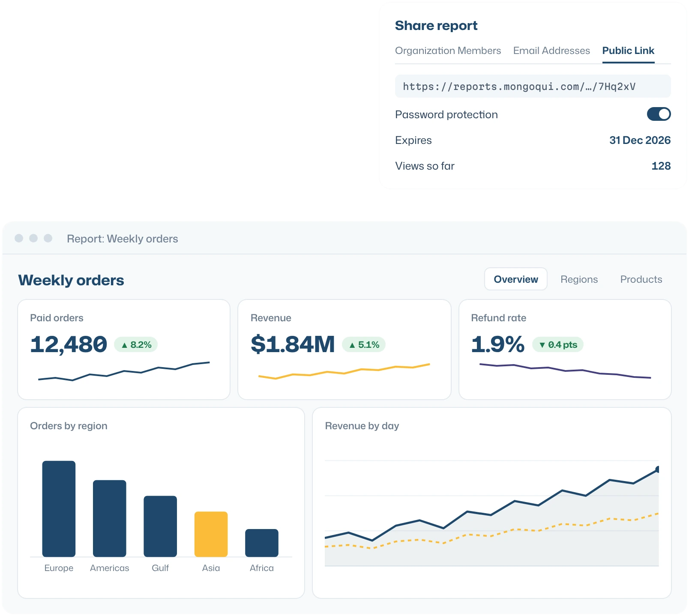Click the 1.9% refund rate value
The height and width of the screenshot is (616, 689).
pos(497,344)
